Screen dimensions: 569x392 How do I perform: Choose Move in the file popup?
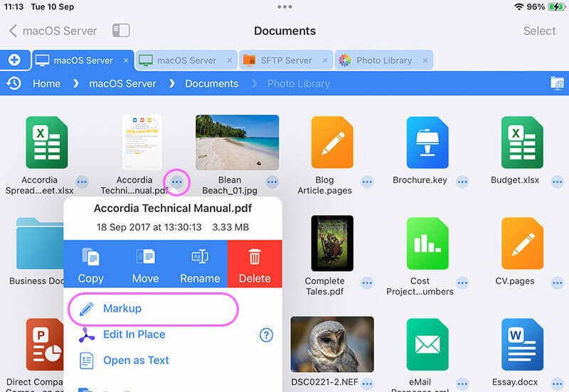click(x=146, y=264)
